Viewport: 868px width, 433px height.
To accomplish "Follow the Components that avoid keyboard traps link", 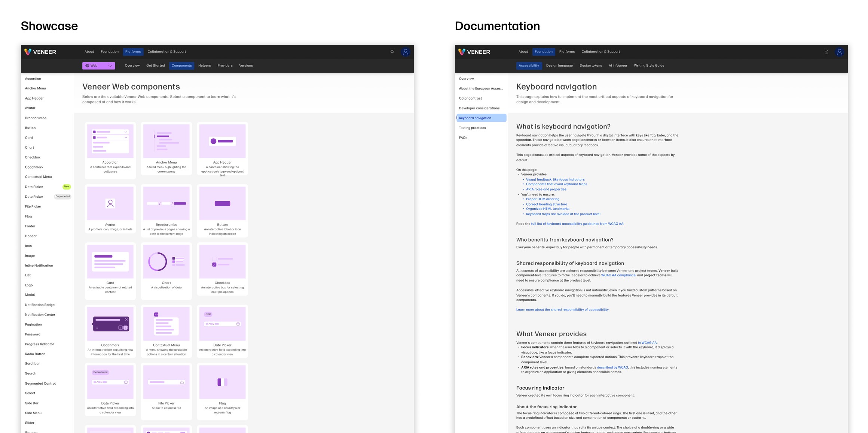I will [x=556, y=184].
